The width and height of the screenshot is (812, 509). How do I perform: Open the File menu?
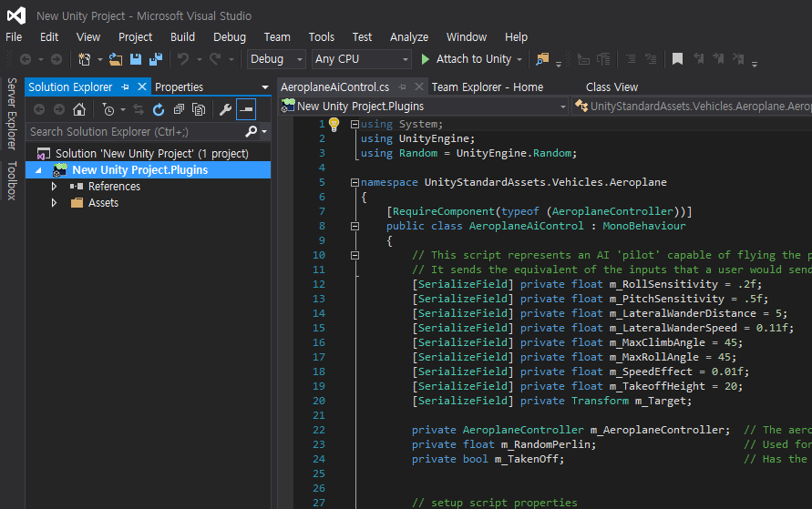point(14,37)
